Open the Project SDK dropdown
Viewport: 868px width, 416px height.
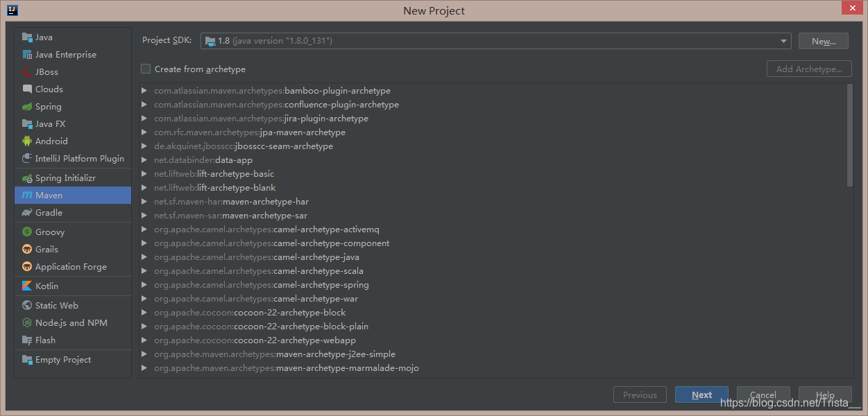(x=496, y=41)
